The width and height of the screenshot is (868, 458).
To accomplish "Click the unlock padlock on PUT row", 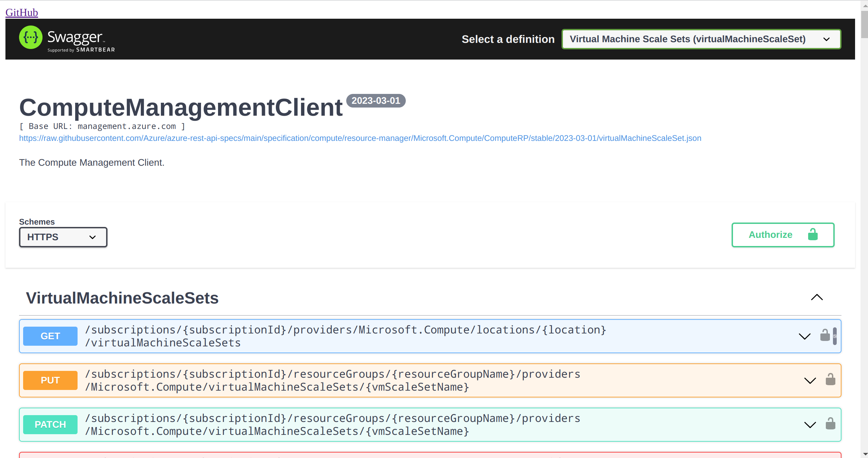I will pos(830,380).
